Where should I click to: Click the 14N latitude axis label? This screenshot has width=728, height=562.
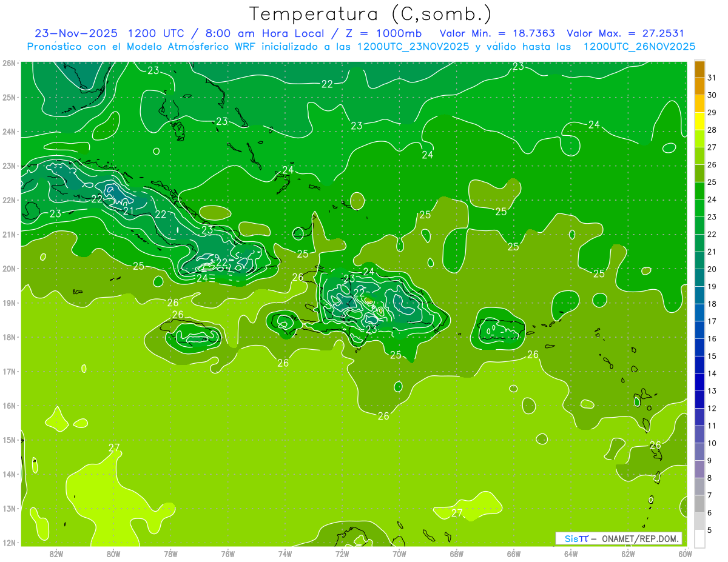9,474
